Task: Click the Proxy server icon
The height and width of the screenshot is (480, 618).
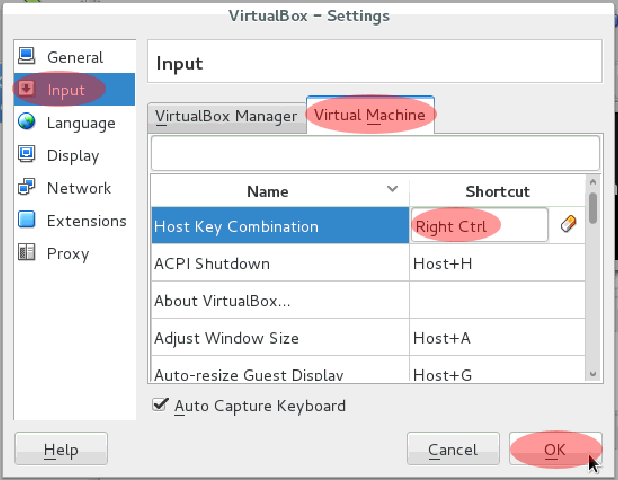Action: tap(26, 252)
